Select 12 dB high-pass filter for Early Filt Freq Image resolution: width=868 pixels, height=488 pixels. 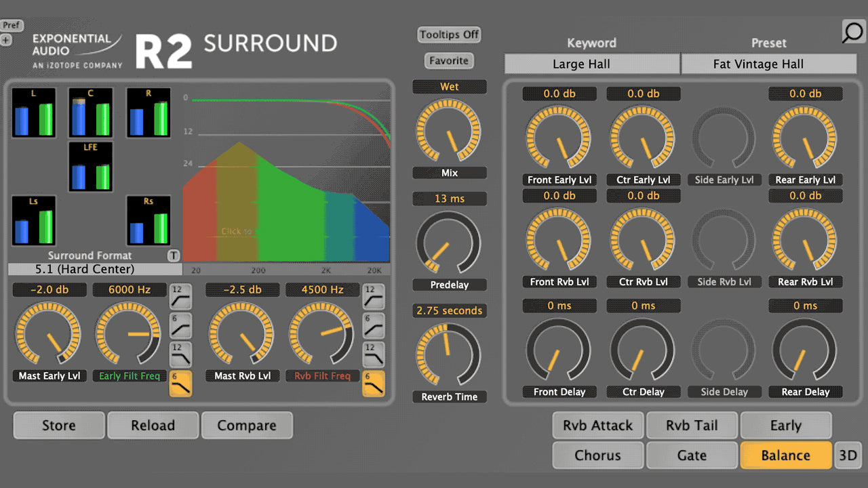(180, 296)
